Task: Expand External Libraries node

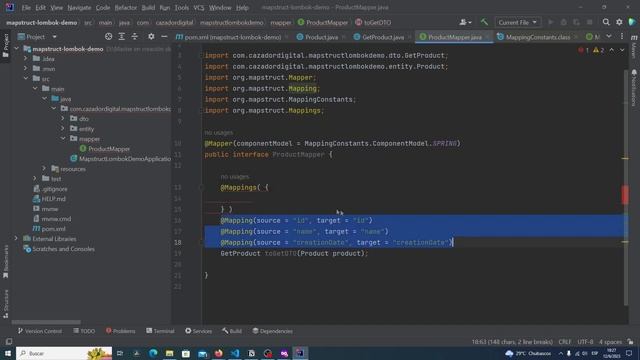Action: coord(17,238)
